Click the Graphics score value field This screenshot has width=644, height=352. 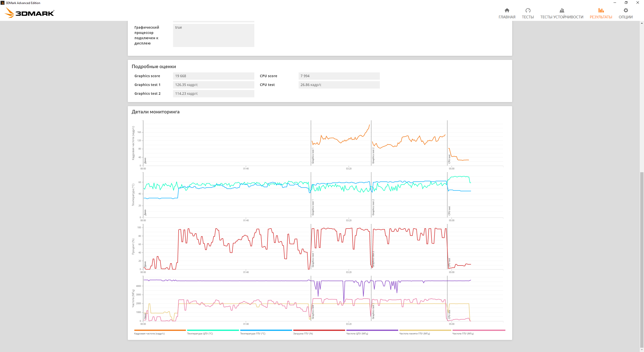(213, 76)
